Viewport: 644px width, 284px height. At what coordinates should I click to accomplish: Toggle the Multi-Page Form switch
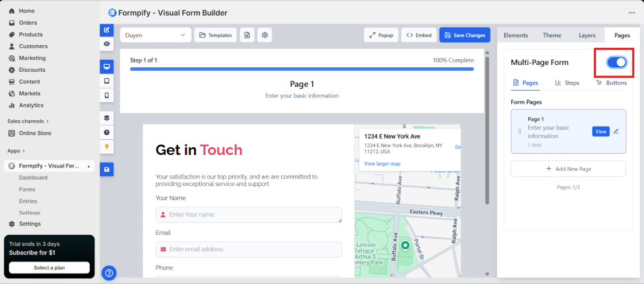pyautogui.click(x=616, y=62)
